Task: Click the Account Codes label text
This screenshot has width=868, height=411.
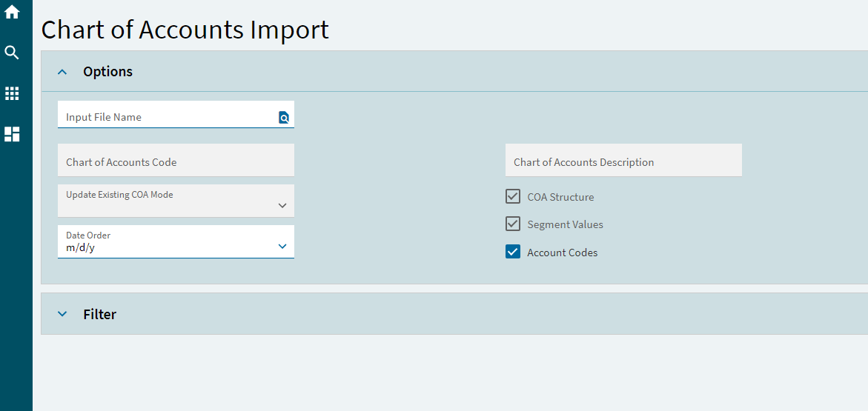Action: click(x=563, y=253)
